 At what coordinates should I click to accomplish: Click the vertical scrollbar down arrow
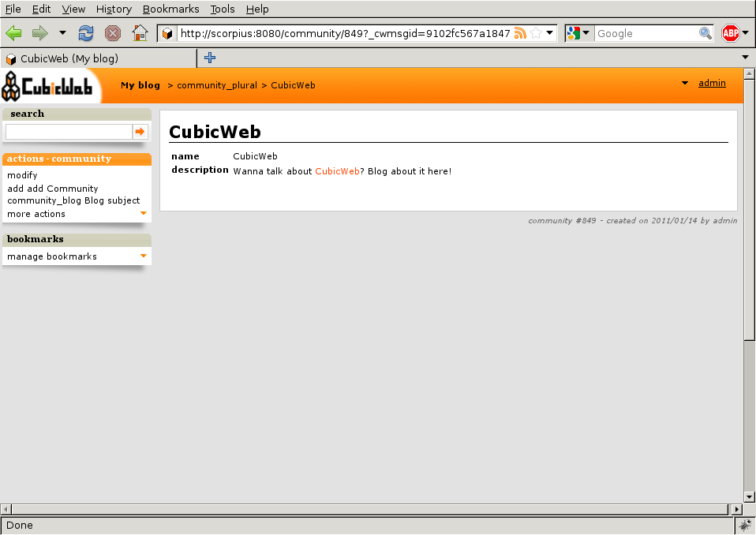click(x=749, y=497)
